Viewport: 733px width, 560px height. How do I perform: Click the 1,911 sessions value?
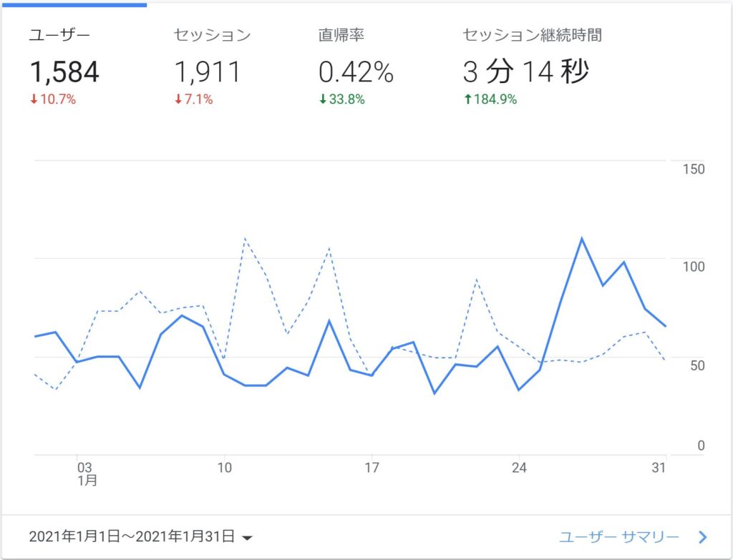click(208, 72)
